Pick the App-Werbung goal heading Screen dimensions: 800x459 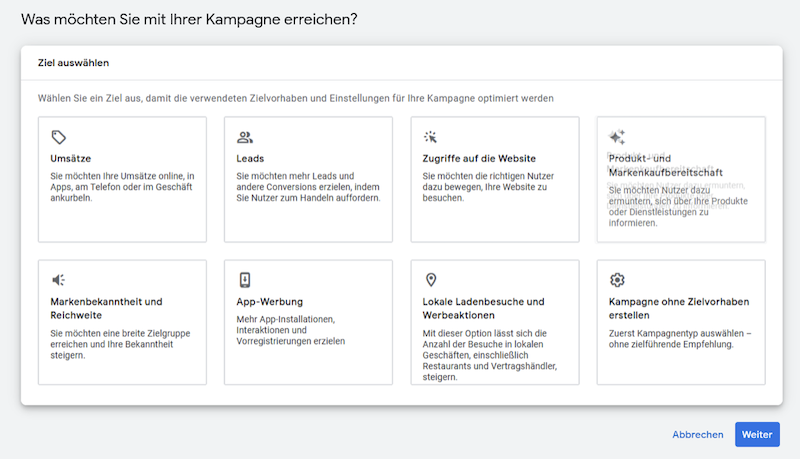point(269,301)
